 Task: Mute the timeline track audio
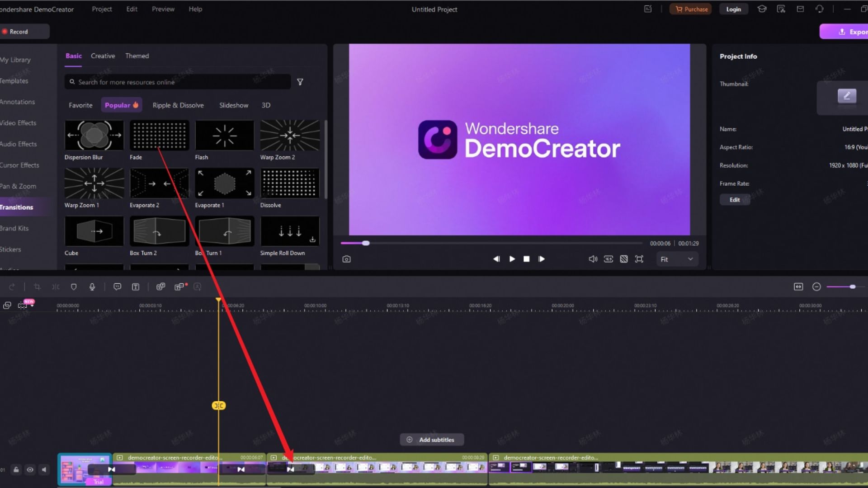coord(44,469)
